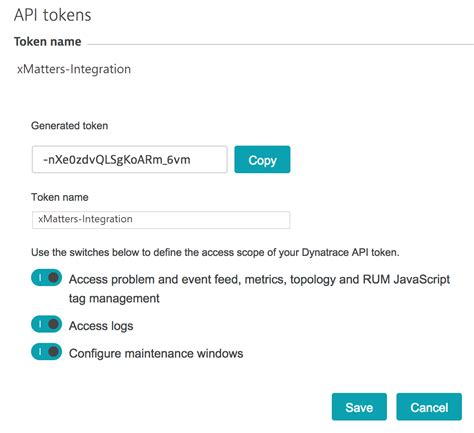Viewport: 474px width, 433px height.
Task: Click the Configure maintenance windows label text
Action: tap(156, 353)
